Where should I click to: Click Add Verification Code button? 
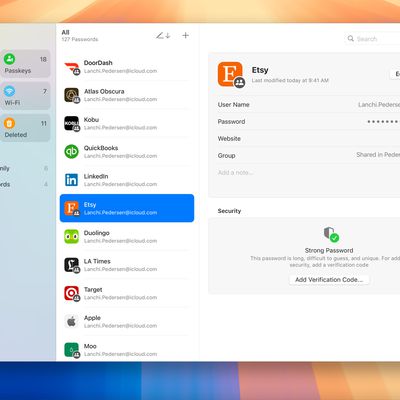coord(329,280)
